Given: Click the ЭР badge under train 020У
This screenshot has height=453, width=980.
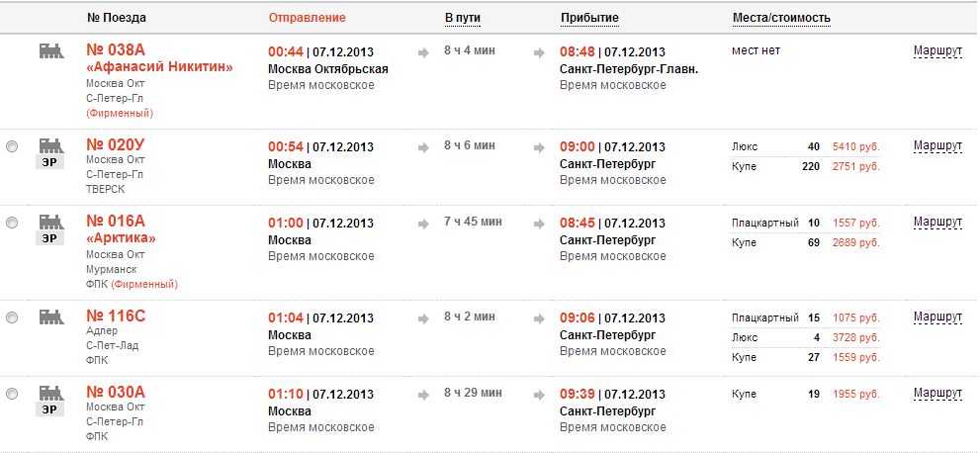Looking at the screenshot, I should (x=50, y=162).
